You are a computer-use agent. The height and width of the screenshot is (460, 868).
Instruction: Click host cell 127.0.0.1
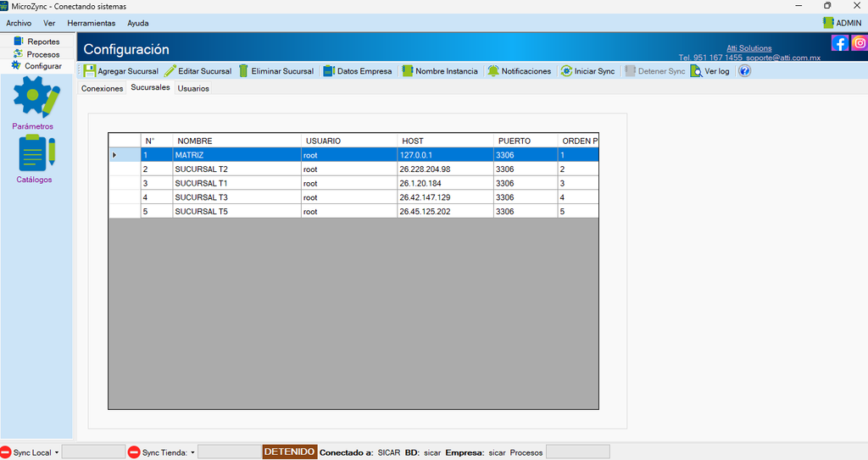pyautogui.click(x=445, y=155)
